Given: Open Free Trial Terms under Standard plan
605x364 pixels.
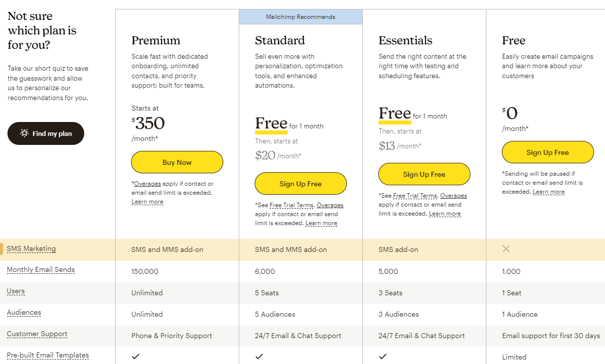Looking at the screenshot, I should tap(292, 205).
